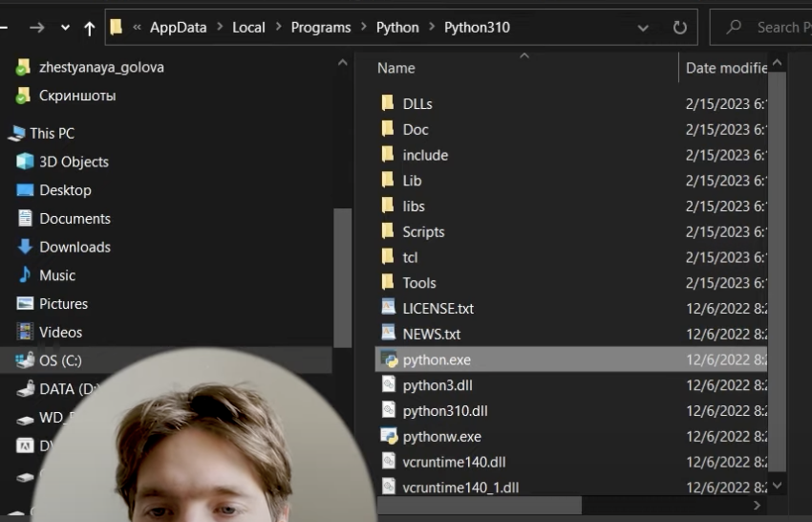Select This PC in navigation pane
The height and width of the screenshot is (522, 812).
[x=52, y=133]
